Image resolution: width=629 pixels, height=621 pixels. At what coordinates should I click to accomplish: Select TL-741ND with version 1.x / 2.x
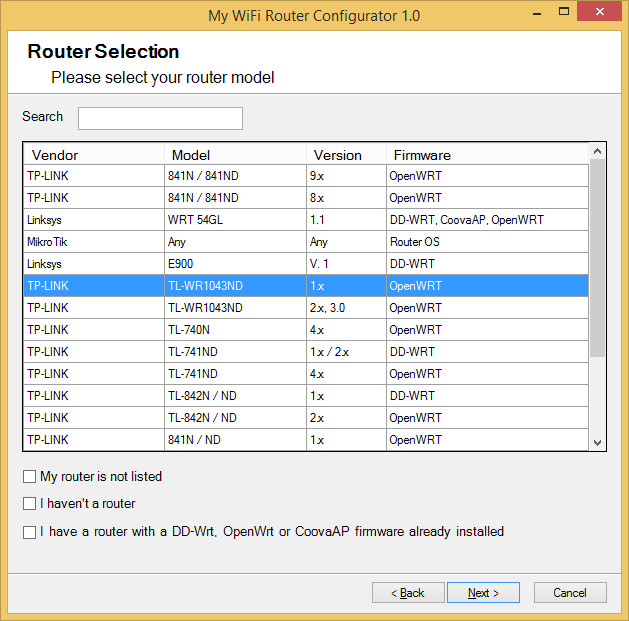click(306, 352)
